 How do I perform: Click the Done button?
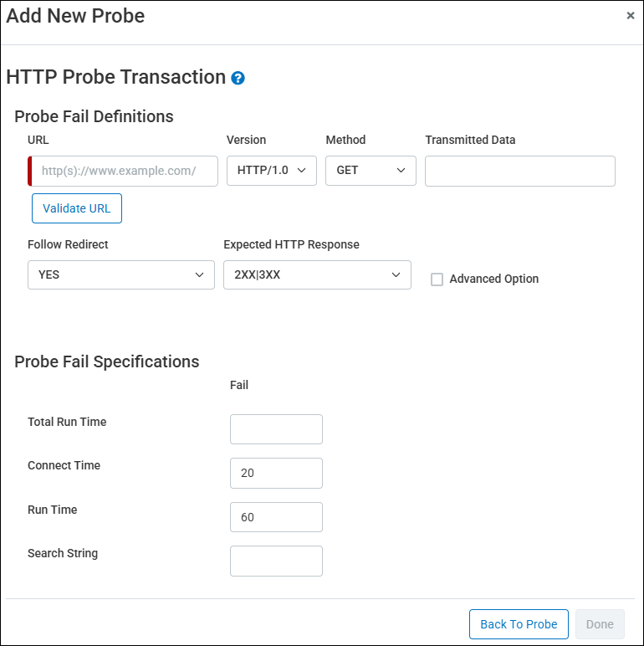click(x=600, y=624)
